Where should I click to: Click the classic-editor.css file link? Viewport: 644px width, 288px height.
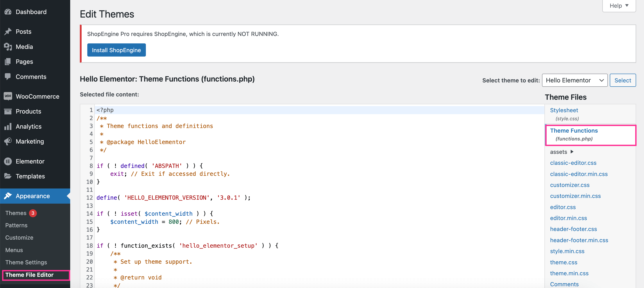(x=573, y=163)
